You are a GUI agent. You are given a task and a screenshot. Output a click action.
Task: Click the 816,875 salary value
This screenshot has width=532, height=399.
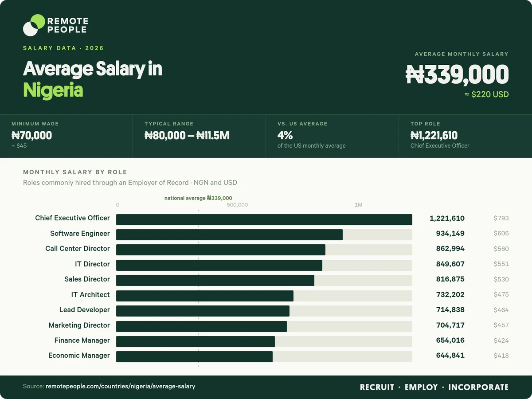(450, 279)
